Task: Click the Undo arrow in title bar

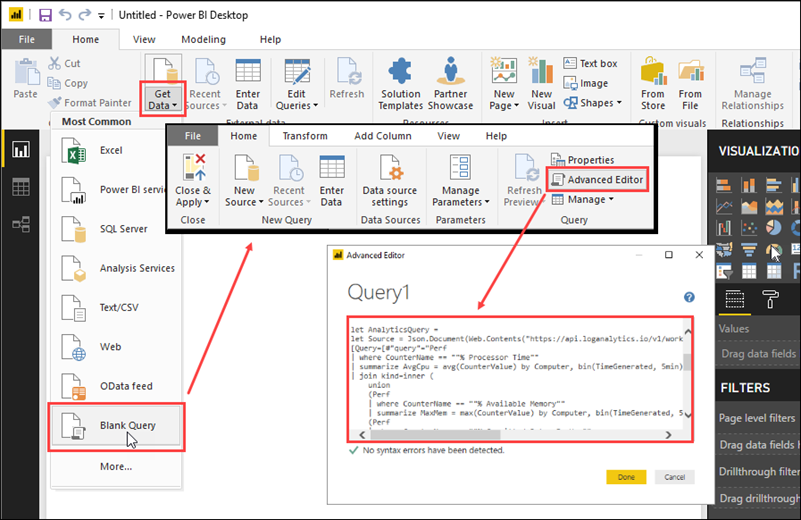Action: pyautogui.click(x=65, y=14)
